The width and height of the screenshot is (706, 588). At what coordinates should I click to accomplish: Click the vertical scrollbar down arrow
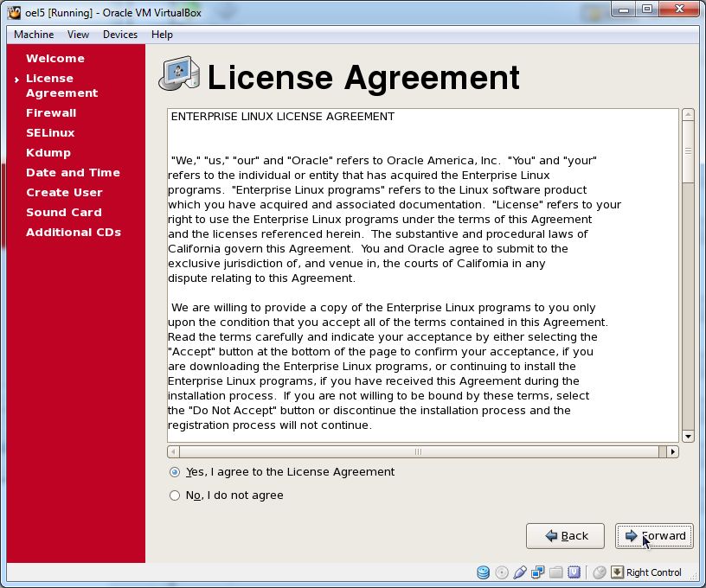688,437
